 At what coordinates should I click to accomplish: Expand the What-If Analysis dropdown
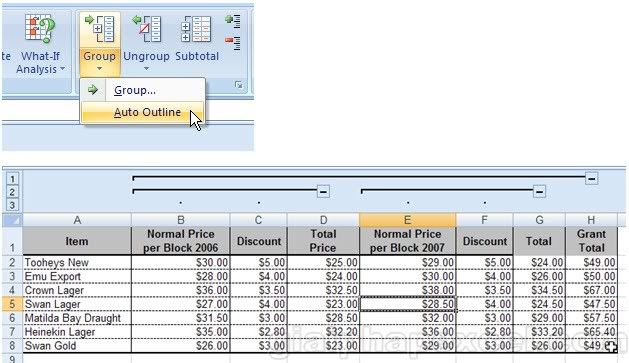[63, 69]
